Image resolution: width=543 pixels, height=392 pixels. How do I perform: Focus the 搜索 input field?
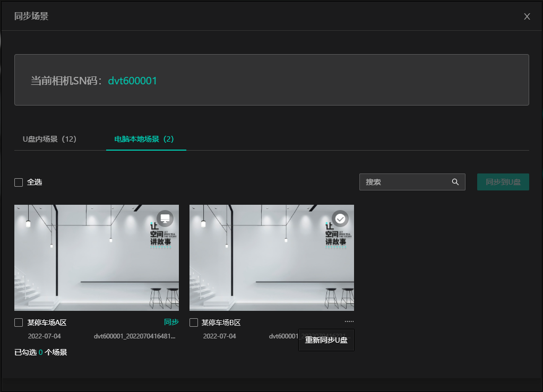pyautogui.click(x=403, y=182)
